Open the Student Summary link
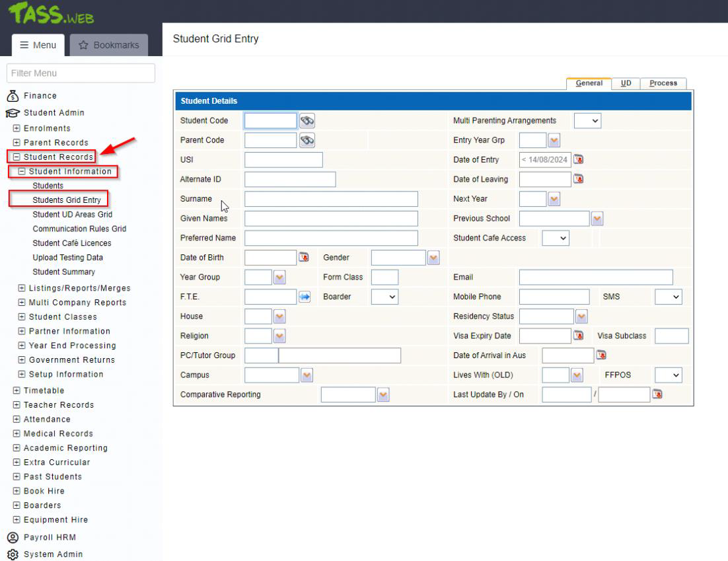The image size is (728, 561). click(x=63, y=272)
